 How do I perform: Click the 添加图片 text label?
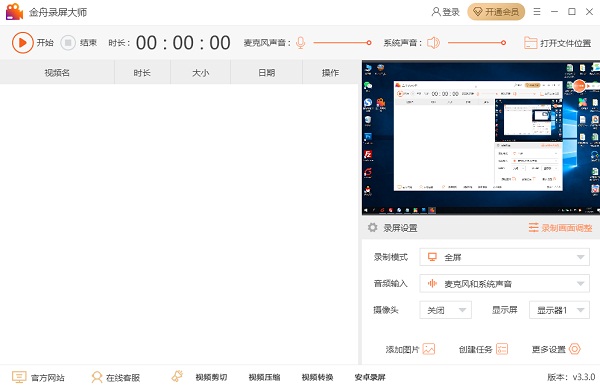403,349
